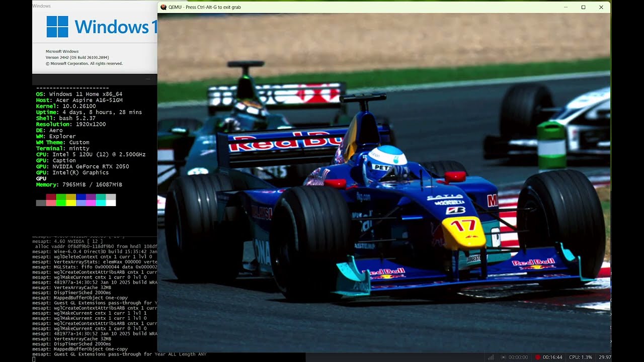This screenshot has width=644, height=362.
Task: Click the Wine-6.0.4 Direct3D build log line
Action: point(95,252)
